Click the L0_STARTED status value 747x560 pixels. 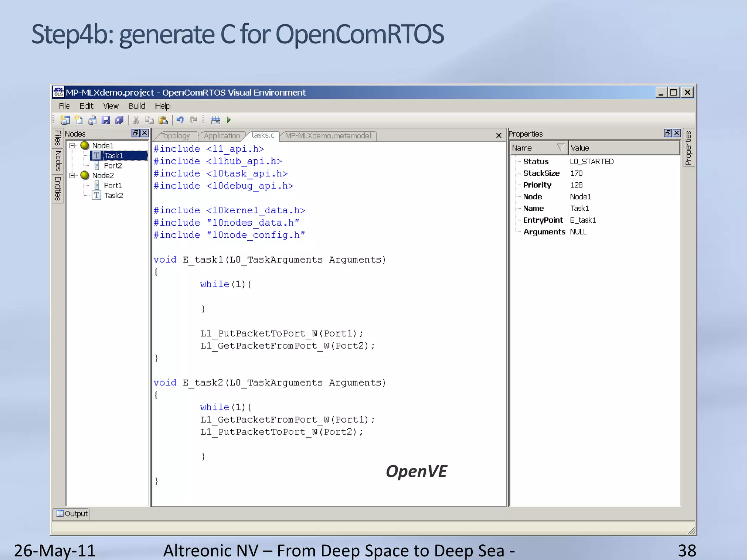(592, 162)
